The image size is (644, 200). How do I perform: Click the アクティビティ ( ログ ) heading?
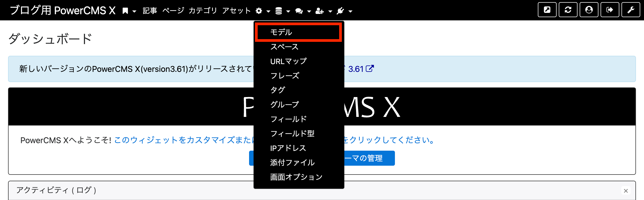tap(56, 190)
